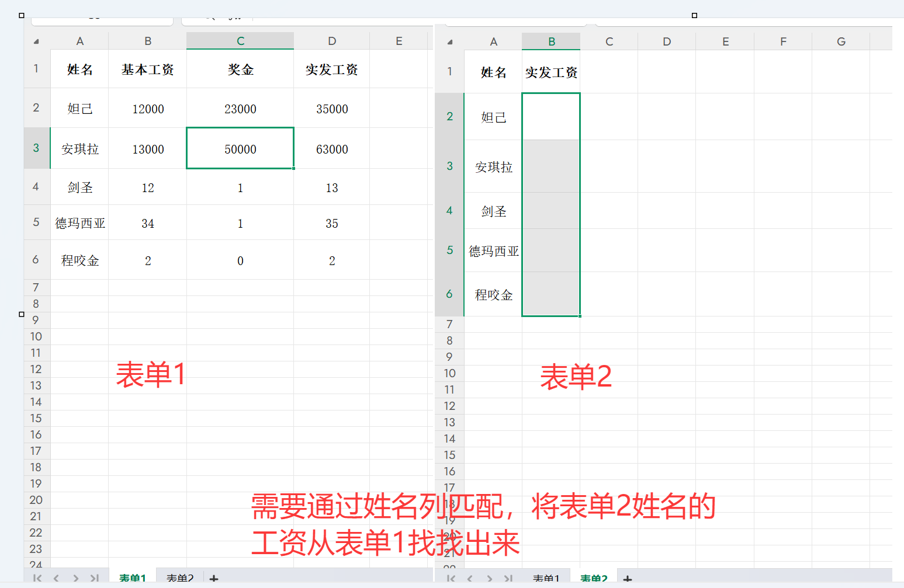Click the 基本工资 header cell

[148, 69]
